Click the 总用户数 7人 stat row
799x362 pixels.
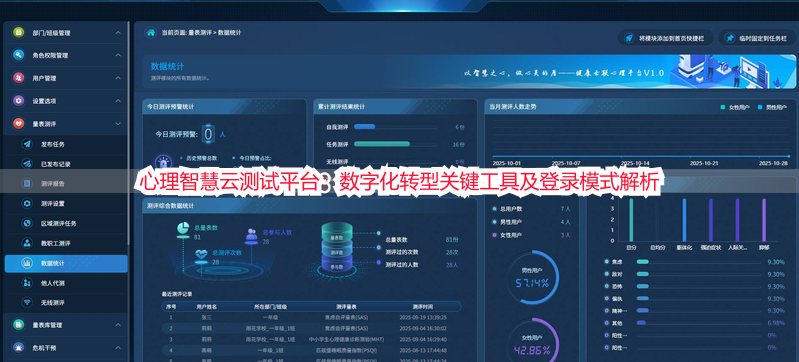tap(531, 209)
